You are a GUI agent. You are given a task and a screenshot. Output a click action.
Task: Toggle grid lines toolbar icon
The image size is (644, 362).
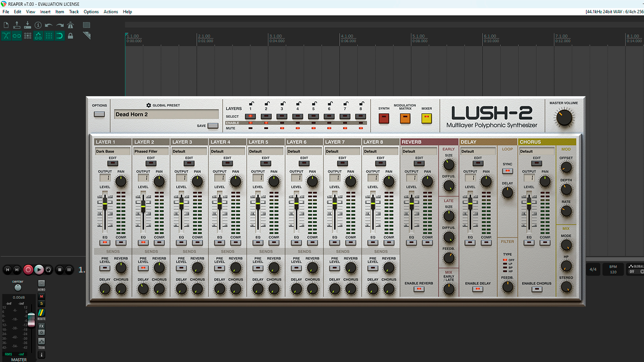(x=49, y=36)
